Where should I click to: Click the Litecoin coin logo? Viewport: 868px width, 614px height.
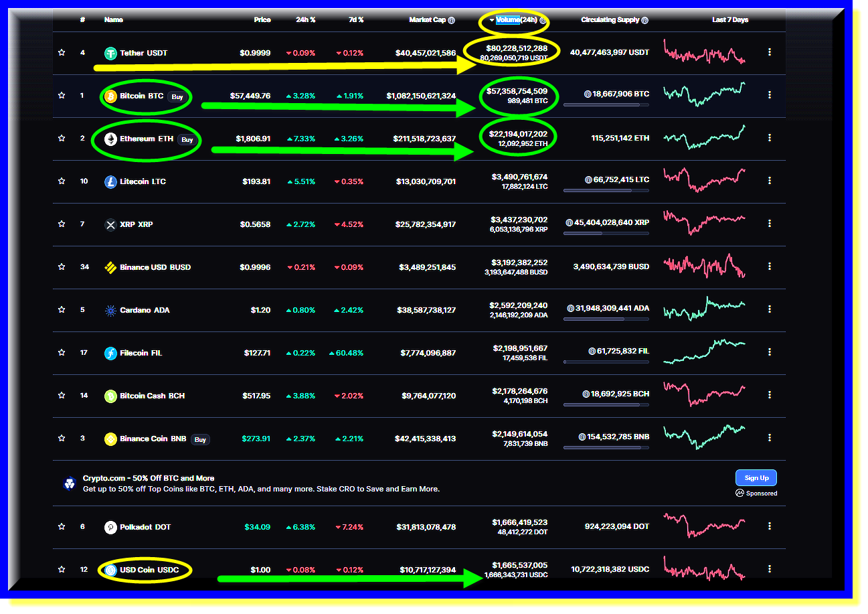coord(110,182)
